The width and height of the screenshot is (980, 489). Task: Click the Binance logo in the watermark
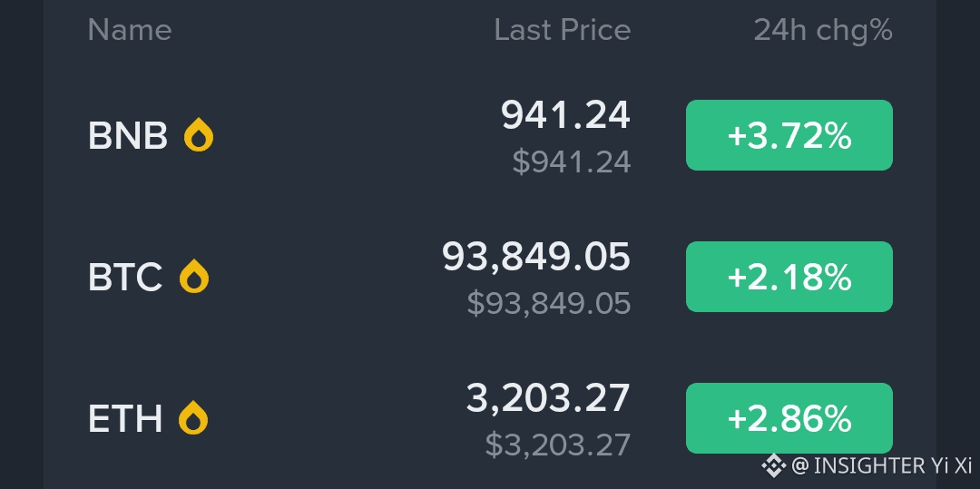tap(772, 466)
